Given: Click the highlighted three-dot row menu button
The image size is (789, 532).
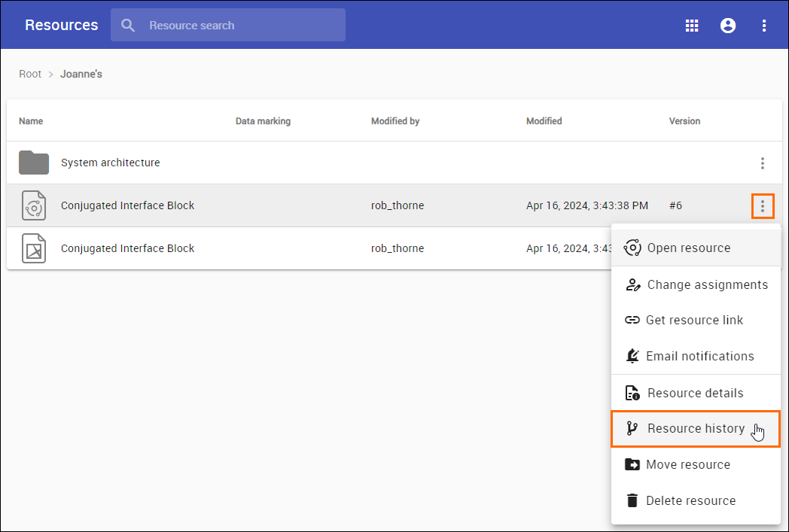Looking at the screenshot, I should tap(762, 206).
